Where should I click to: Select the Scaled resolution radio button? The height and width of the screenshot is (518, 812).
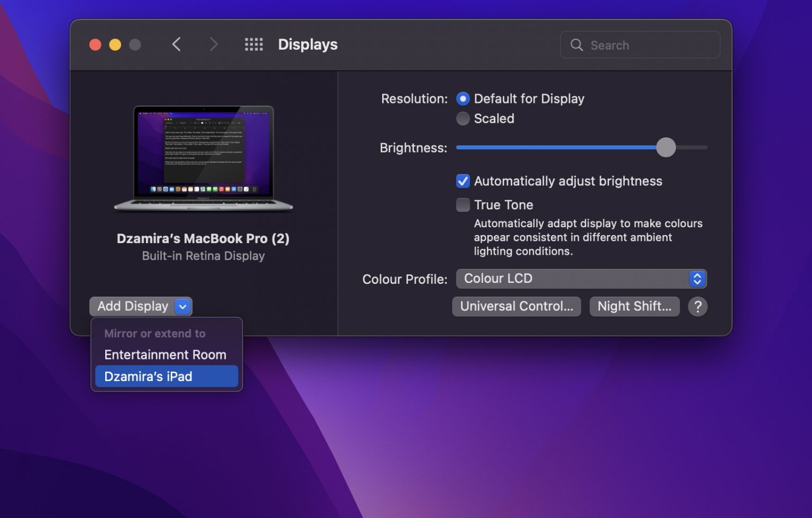point(463,118)
